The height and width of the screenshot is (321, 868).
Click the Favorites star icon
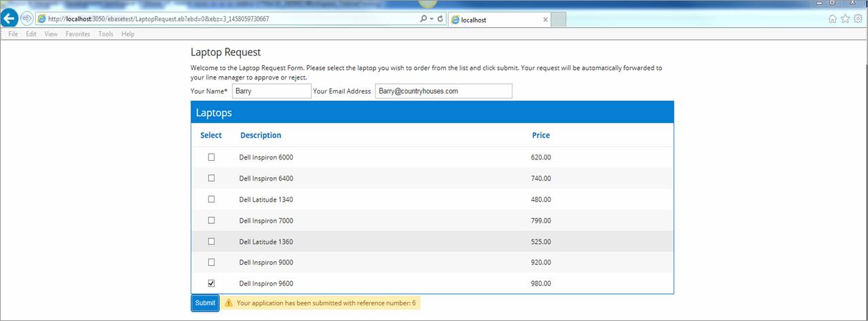tap(845, 19)
